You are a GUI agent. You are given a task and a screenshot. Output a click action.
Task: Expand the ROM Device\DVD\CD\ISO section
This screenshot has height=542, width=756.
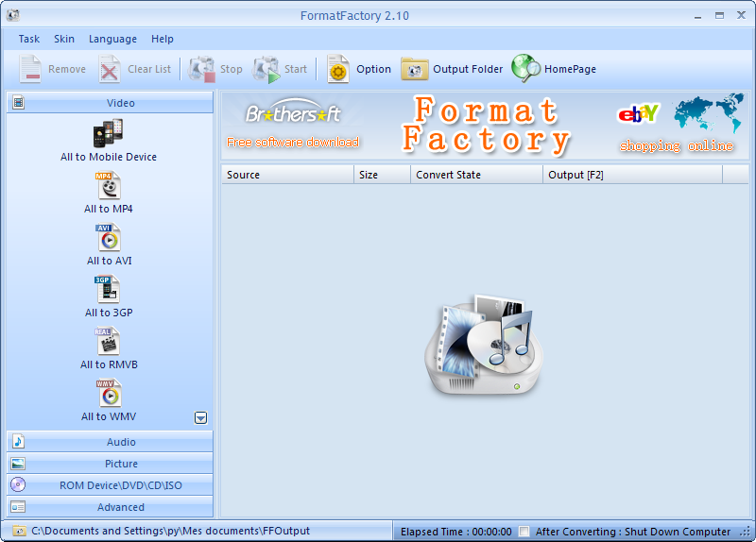point(110,485)
